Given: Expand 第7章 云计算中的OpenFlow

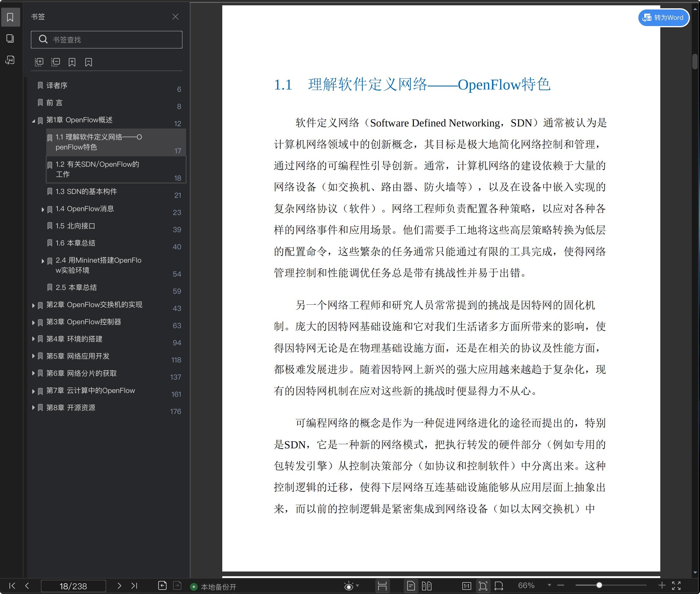Looking at the screenshot, I should click(33, 391).
